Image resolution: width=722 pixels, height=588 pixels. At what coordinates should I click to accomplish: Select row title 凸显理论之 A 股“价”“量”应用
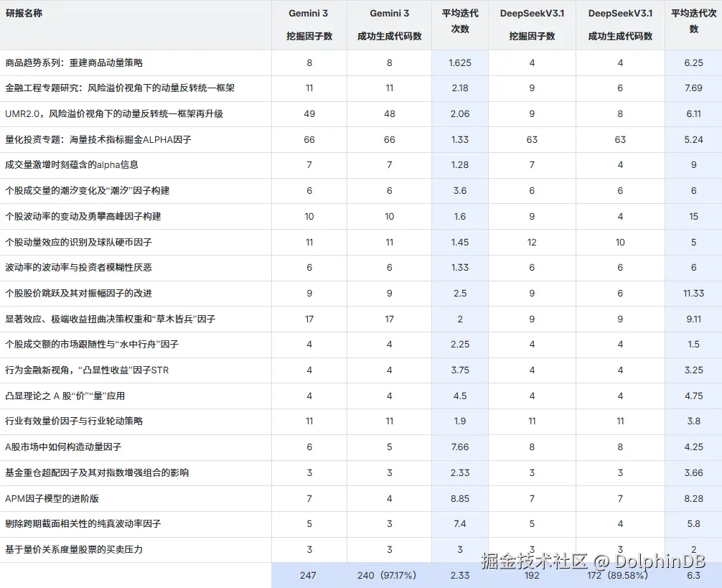pyautogui.click(x=65, y=396)
